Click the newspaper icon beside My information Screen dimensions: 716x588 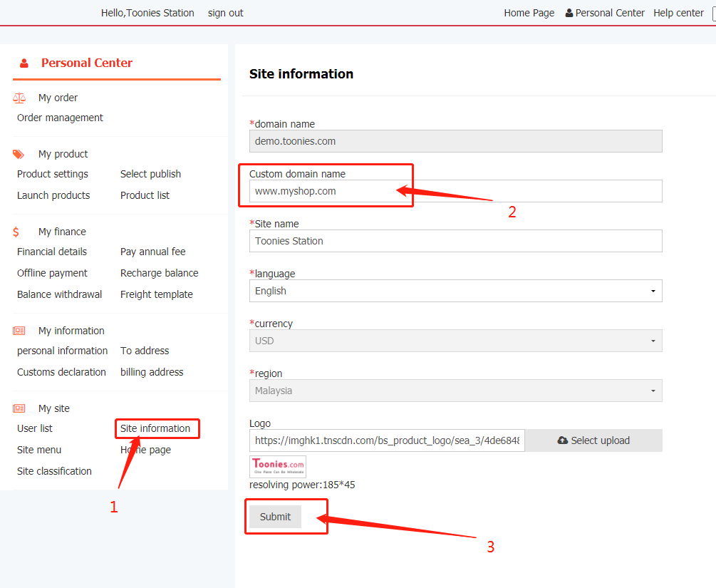tap(19, 331)
